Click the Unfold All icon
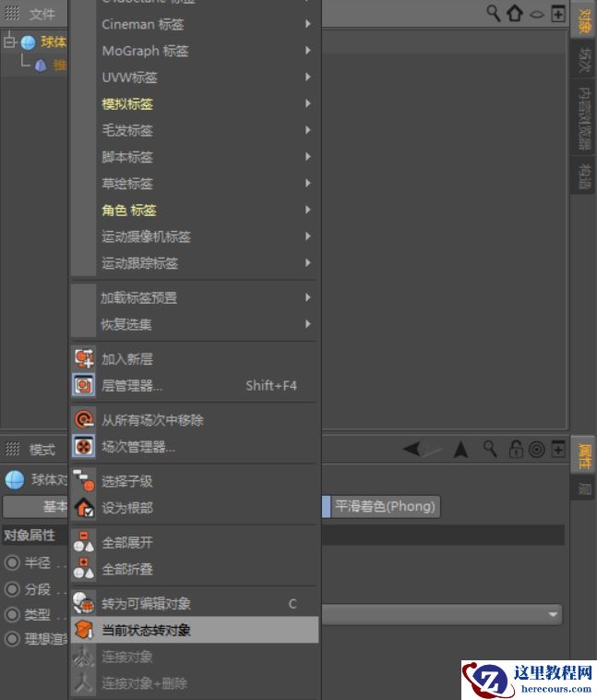The image size is (597, 700). tap(84, 542)
